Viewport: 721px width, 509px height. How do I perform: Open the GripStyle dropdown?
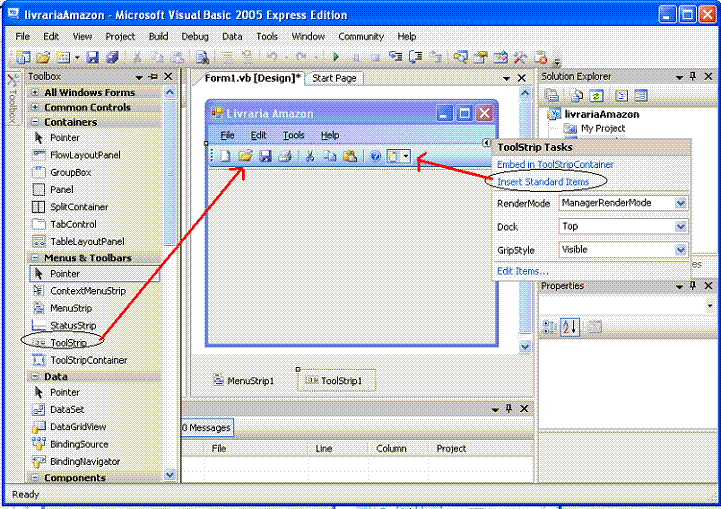click(681, 250)
